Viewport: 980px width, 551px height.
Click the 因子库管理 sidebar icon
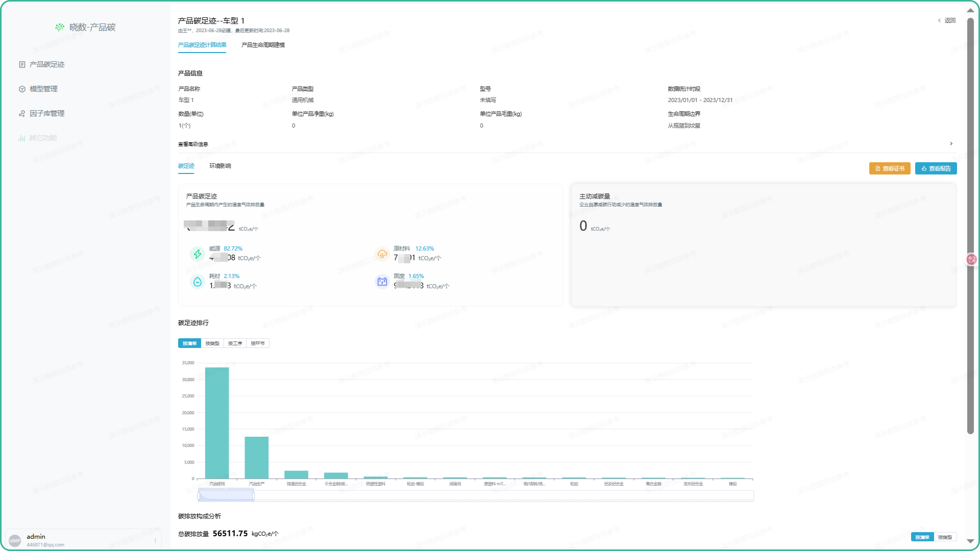pyautogui.click(x=22, y=114)
